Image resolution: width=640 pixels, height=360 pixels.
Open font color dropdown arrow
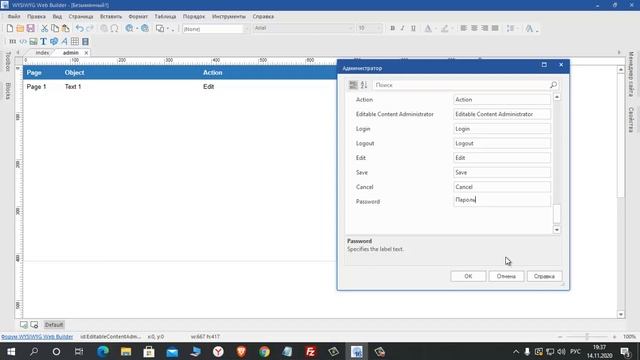pos(435,29)
